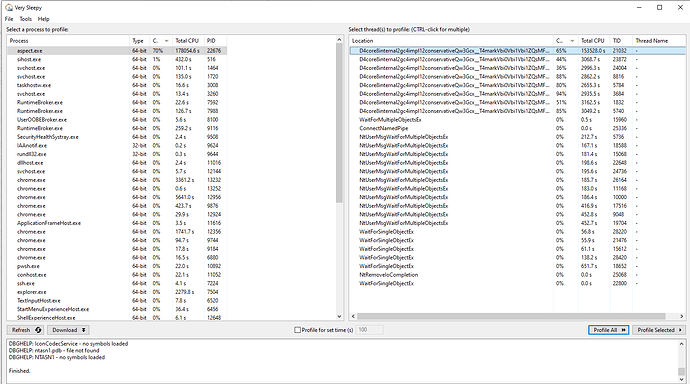Click the Very Sleepy app icon in title bar
The width and height of the screenshot is (690, 384).
coord(8,7)
